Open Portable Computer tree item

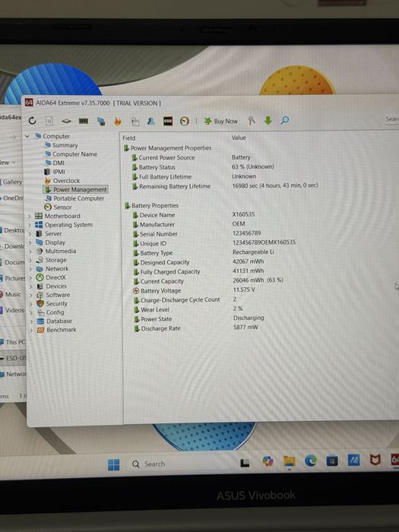point(74,198)
